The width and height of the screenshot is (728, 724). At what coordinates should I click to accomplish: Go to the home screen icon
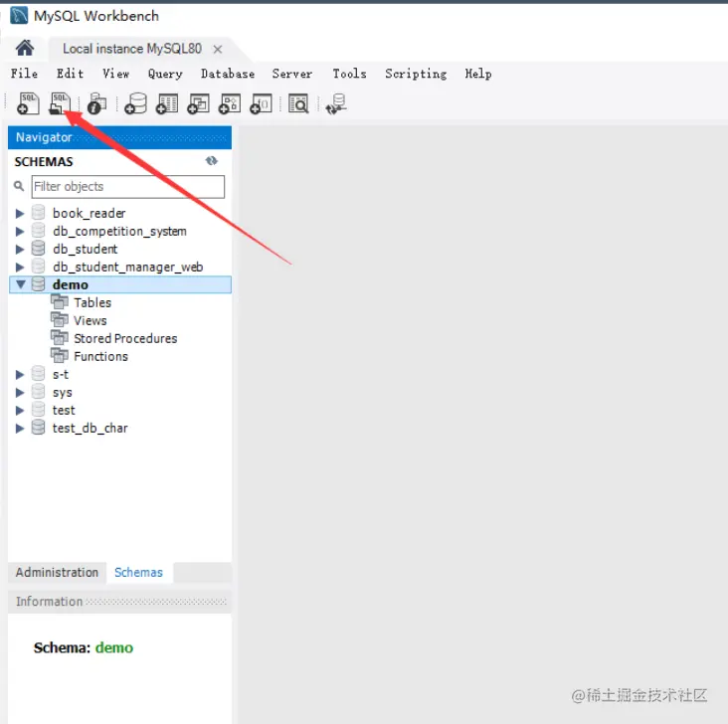(25, 48)
